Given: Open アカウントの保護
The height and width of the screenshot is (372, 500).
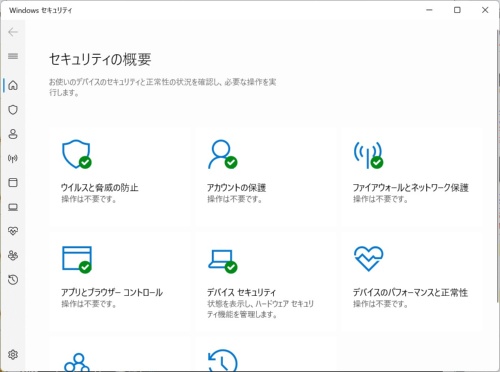Looking at the screenshot, I should point(236,188).
